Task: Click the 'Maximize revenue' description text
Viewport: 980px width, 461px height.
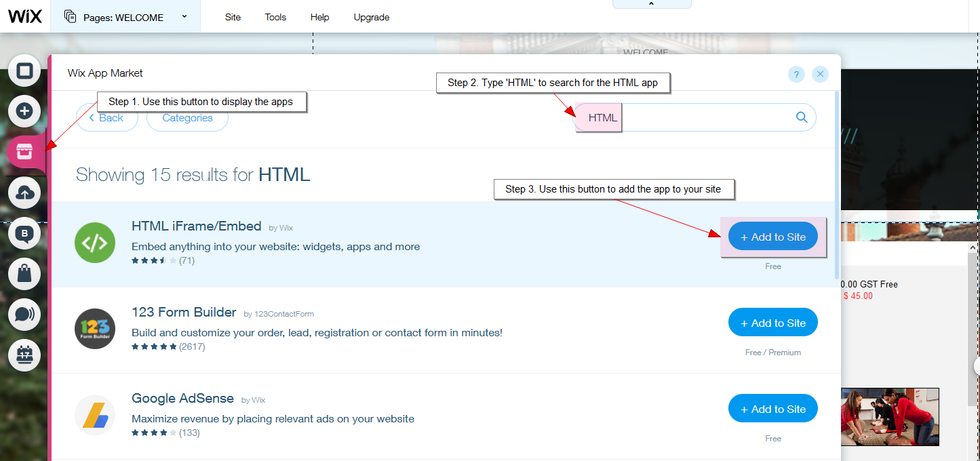Action: point(273,419)
